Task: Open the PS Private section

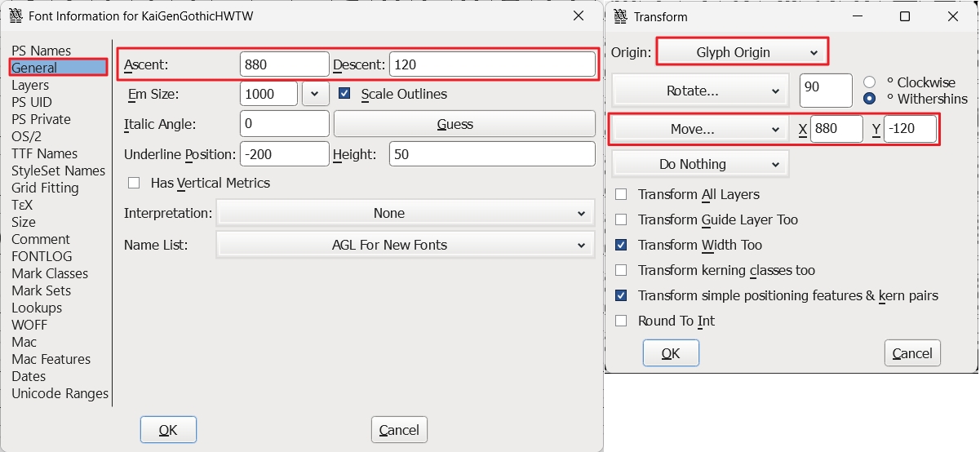Action: (41, 119)
